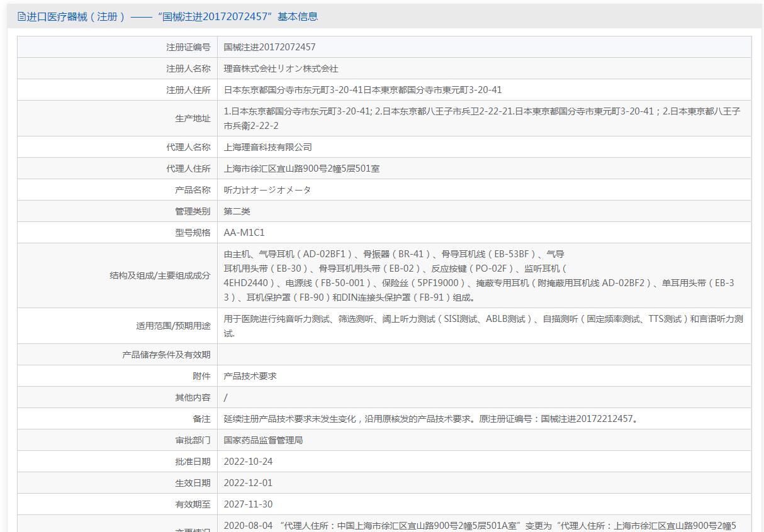Screen dimensions: 764x532
Task: Select approval department 国家药品监督管理局
Action: (264, 440)
